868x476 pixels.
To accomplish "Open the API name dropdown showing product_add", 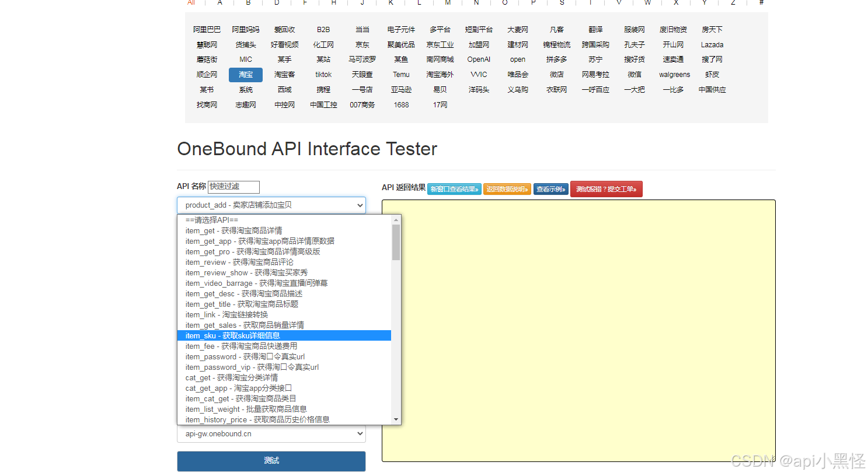I will point(271,205).
